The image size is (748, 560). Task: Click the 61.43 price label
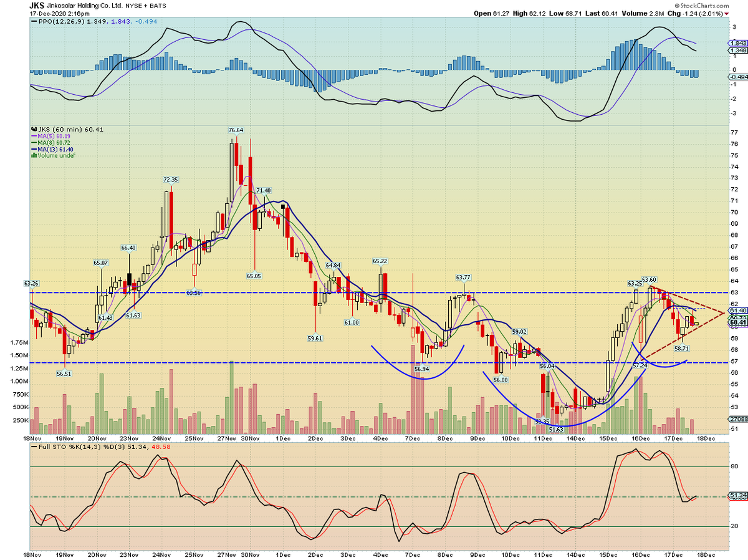pyautogui.click(x=106, y=318)
